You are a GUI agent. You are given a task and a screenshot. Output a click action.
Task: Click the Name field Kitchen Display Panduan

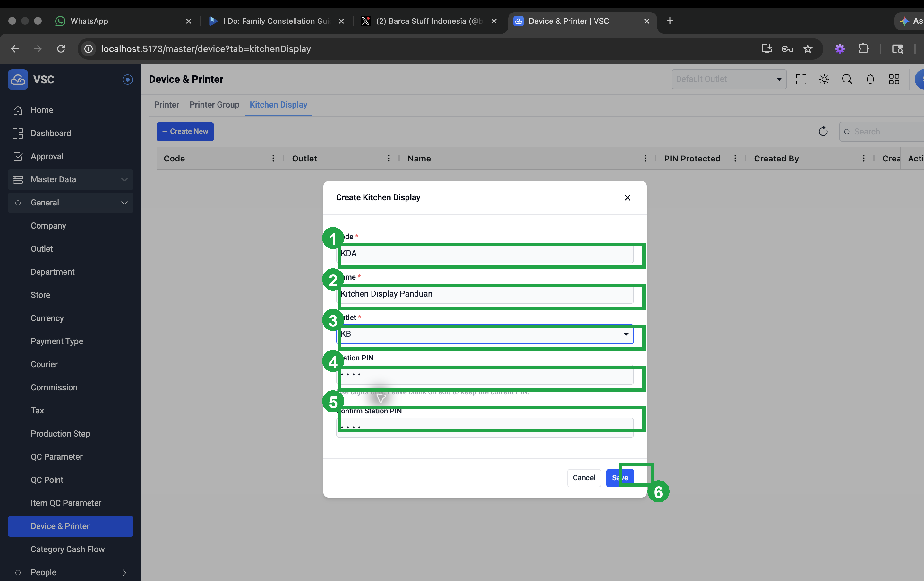(485, 294)
